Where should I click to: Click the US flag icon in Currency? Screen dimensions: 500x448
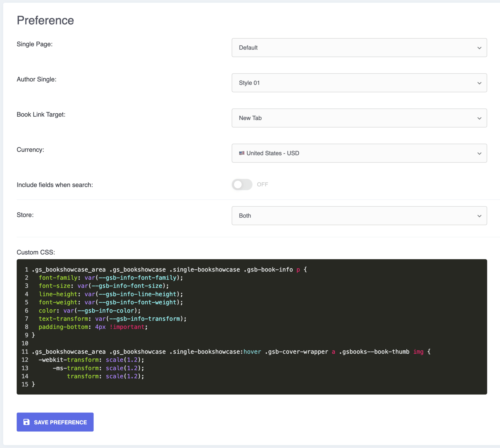tap(241, 153)
